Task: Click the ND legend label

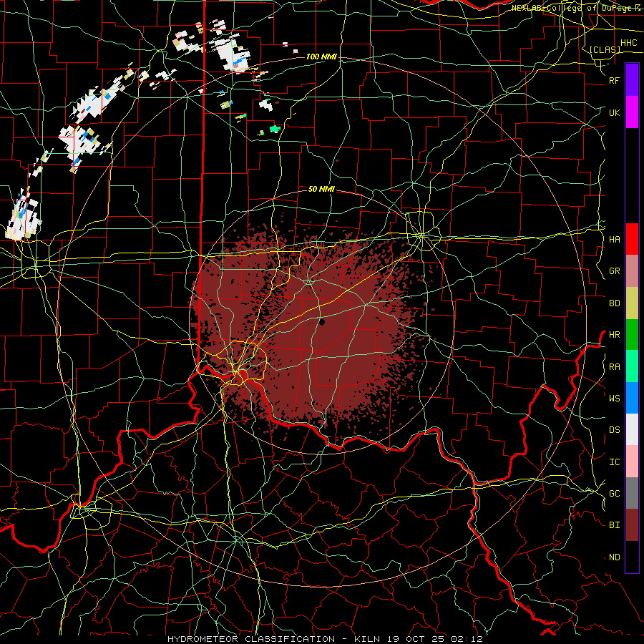Action: click(x=615, y=557)
